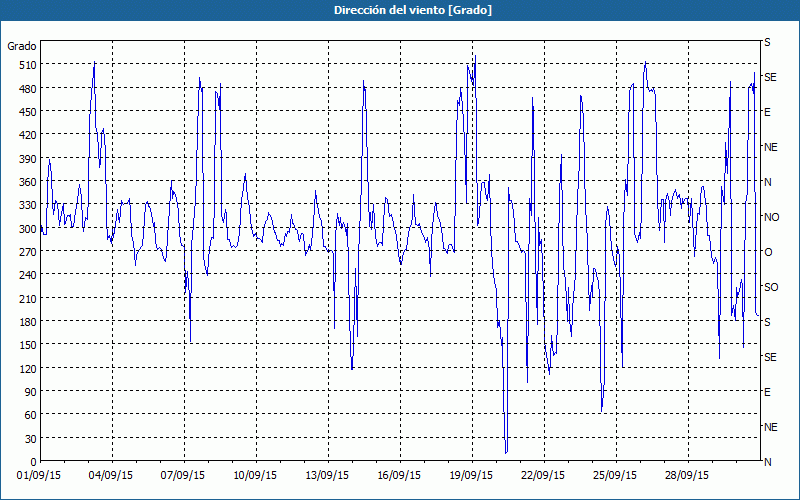Screen dimensions: 800x500
Task: Click the 450 tick label on the Grado axis
Action: 28,112
